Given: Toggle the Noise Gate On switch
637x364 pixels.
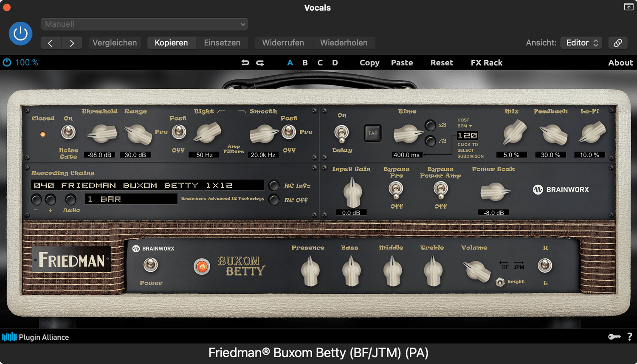Looking at the screenshot, I should click(x=68, y=133).
